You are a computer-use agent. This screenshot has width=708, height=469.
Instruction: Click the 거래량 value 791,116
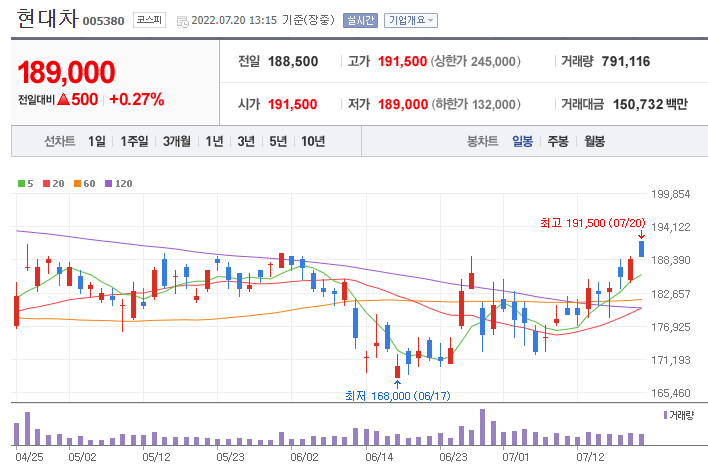point(626,61)
